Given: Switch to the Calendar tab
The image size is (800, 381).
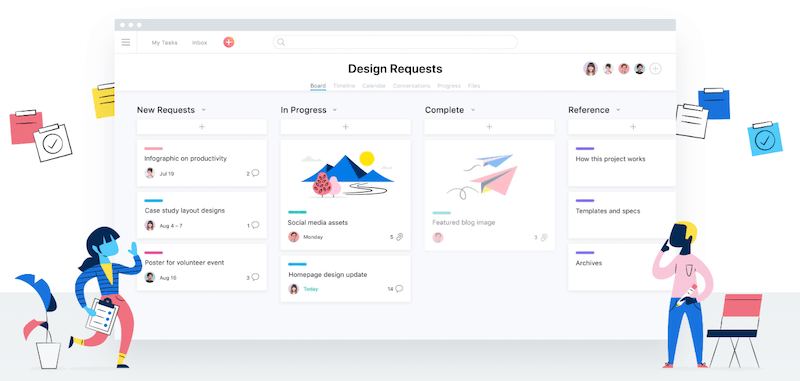Looking at the screenshot, I should coord(374,86).
